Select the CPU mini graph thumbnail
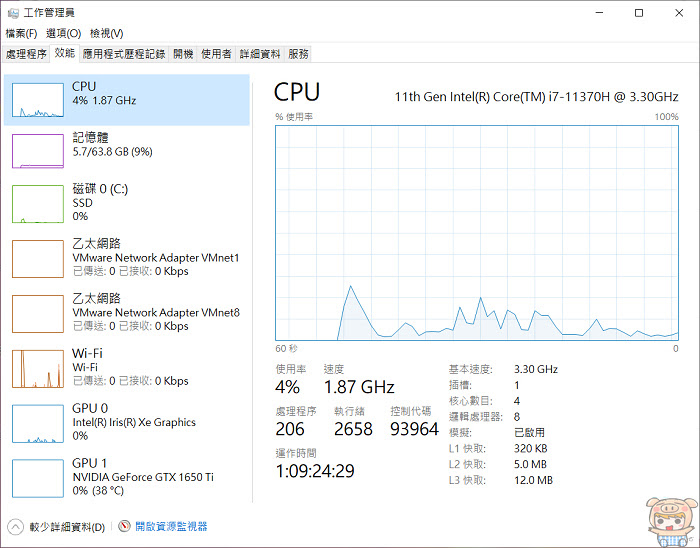Screen dimensions: 700x548 coord(37,100)
